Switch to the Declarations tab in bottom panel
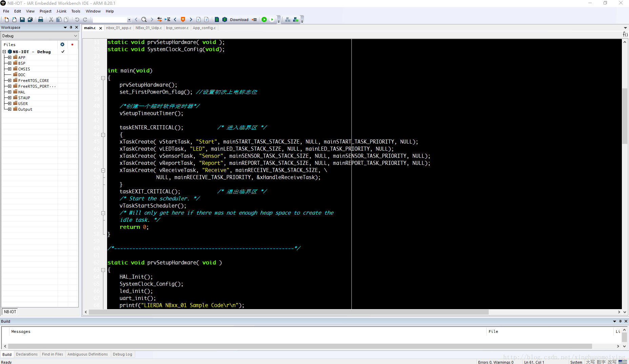 pos(27,354)
